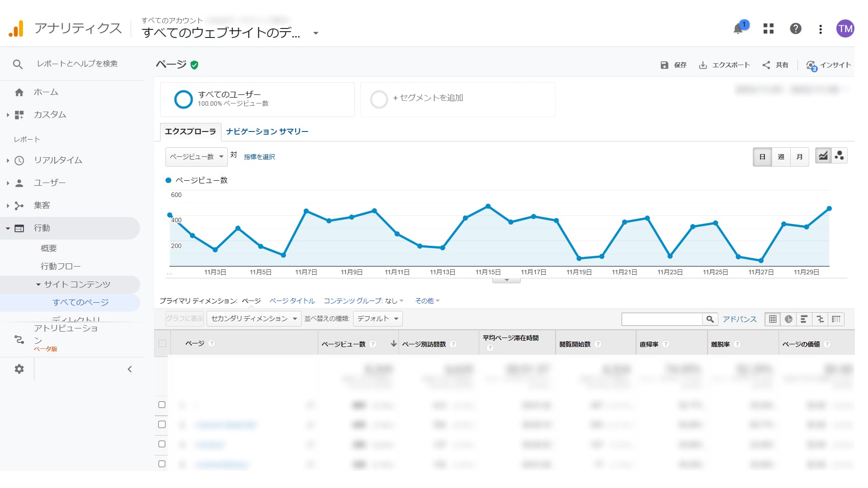Click the エクスポート export button
868x488 pixels.
724,65
